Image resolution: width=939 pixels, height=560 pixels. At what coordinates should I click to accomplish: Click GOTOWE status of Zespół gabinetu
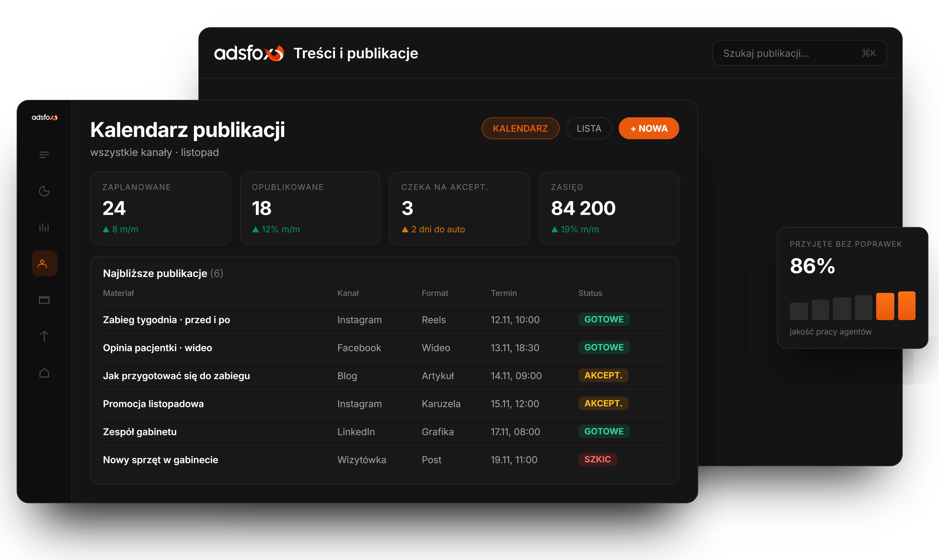pos(604,431)
